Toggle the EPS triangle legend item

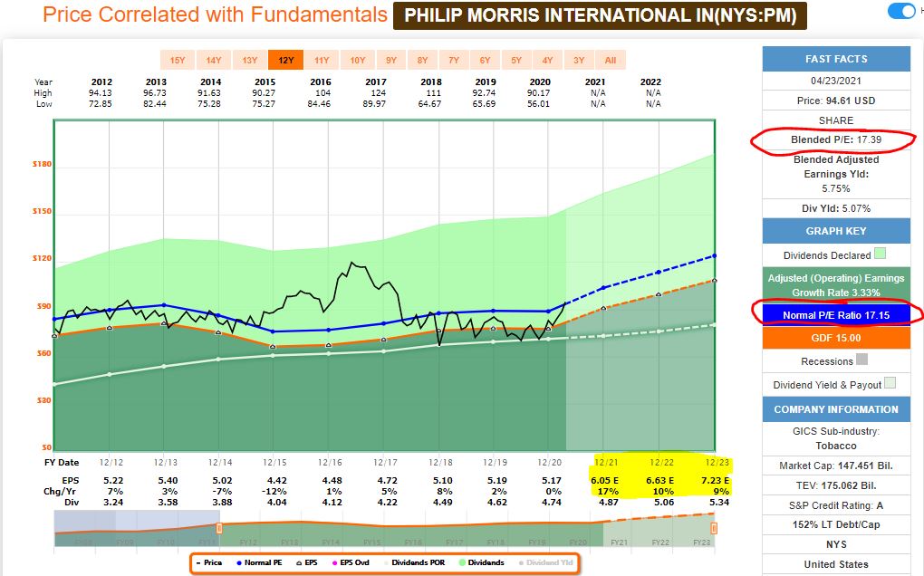(306, 562)
